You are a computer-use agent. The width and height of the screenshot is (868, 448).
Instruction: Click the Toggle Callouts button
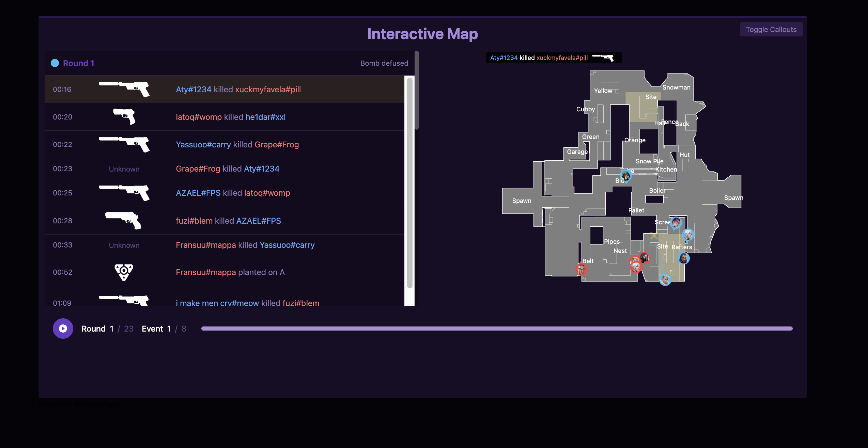pos(771,29)
